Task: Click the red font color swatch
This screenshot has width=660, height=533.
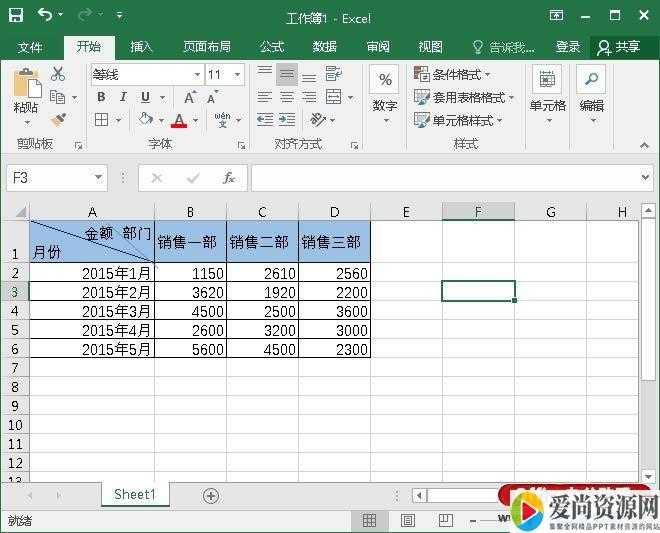Action: [179, 120]
